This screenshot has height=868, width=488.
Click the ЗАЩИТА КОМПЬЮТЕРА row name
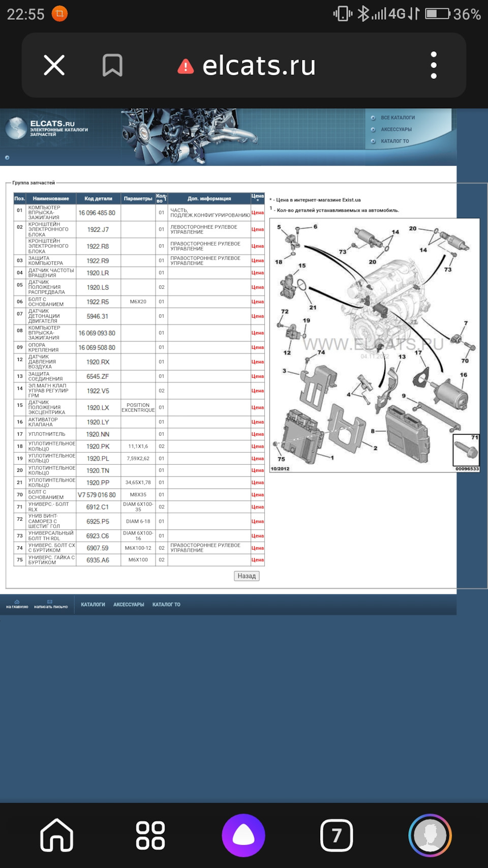tap(46, 261)
